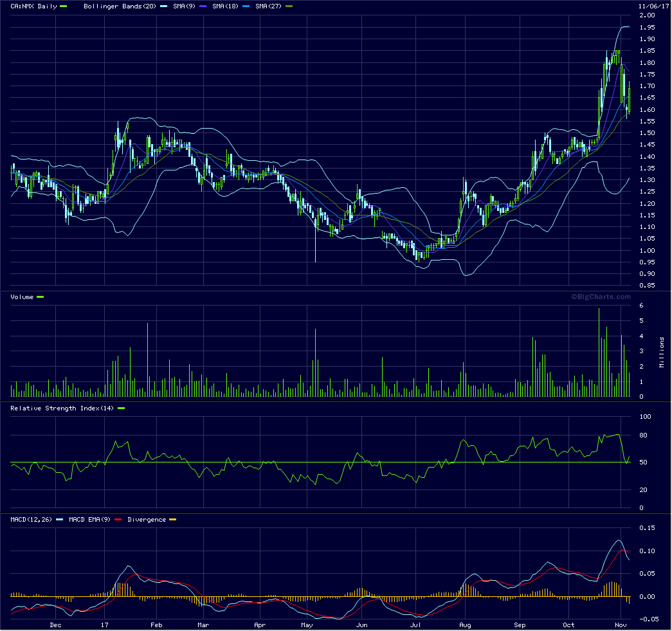The height and width of the screenshot is (631, 672).
Task: Click the Jul month axis label
Action: [415, 625]
